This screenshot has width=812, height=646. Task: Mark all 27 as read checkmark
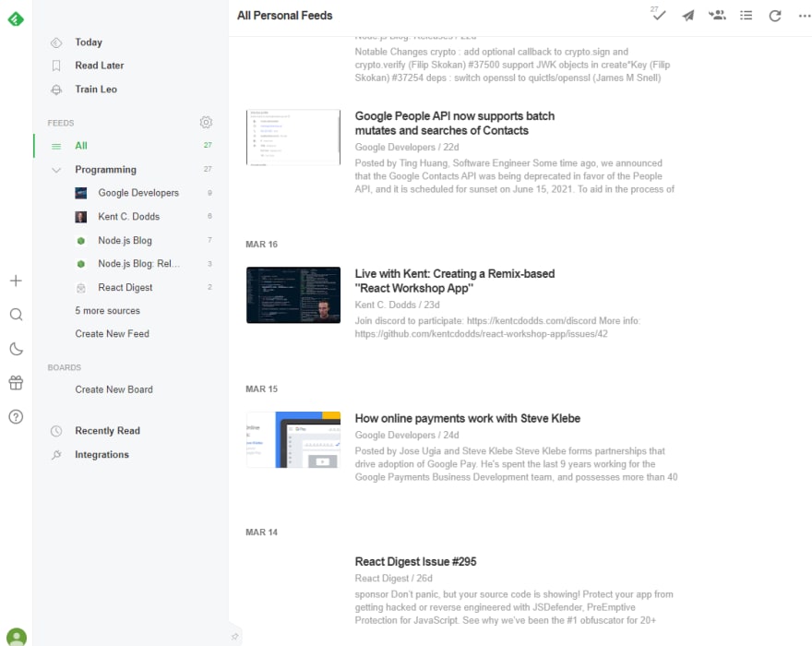click(x=658, y=15)
